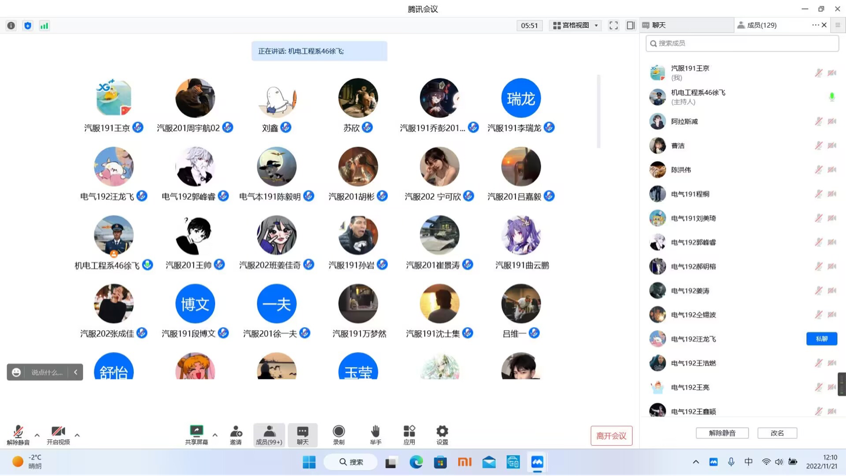Image resolution: width=846 pixels, height=476 pixels.
Task: Open the 设置 settings gear
Action: 442,434
